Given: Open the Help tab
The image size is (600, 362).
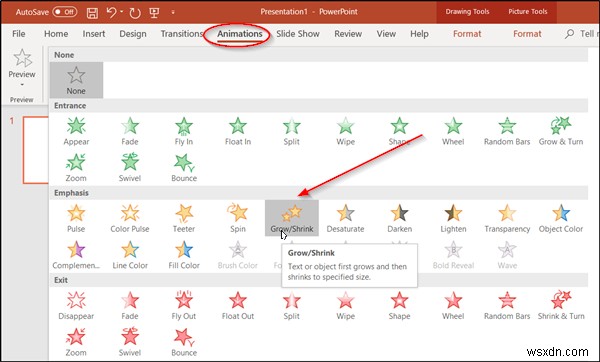Looking at the screenshot, I should [x=419, y=34].
